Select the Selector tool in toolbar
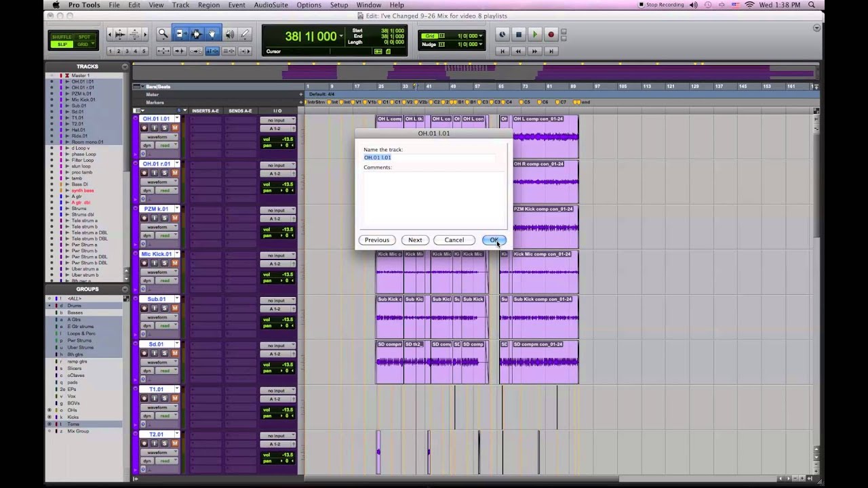The height and width of the screenshot is (488, 868). (x=196, y=34)
